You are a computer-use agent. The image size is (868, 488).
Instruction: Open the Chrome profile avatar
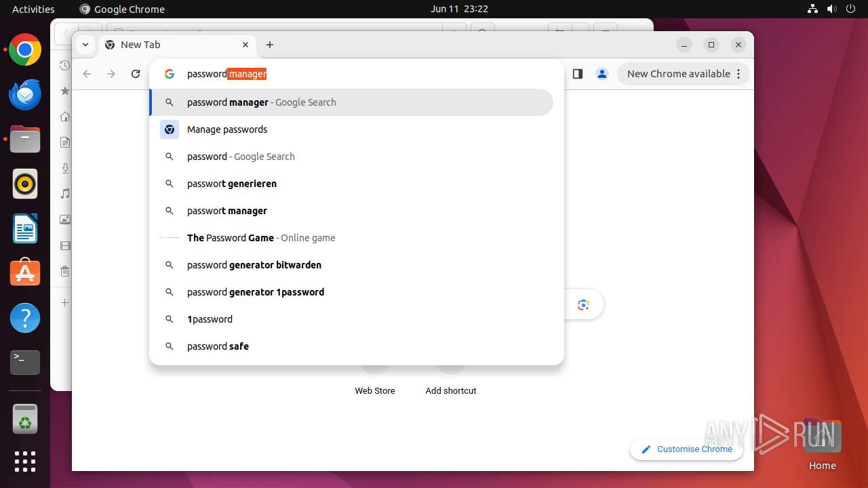click(x=602, y=74)
